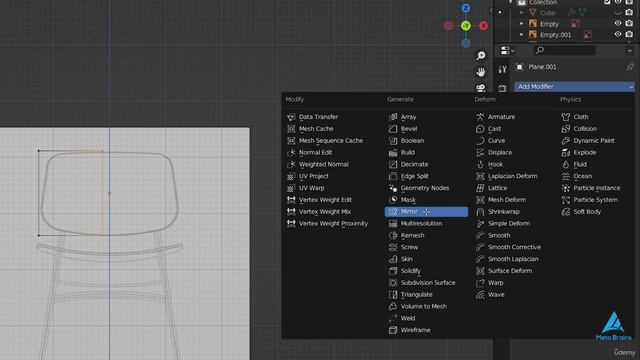Open the Tool properties tab icon
Screen dimensions: 640x360
[x=502, y=69]
